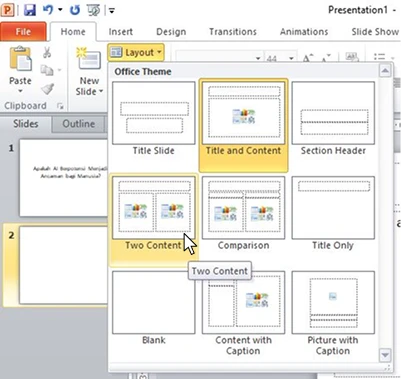Click the Paste clipboard icon
The width and height of the screenshot is (401, 379).
pos(20,59)
